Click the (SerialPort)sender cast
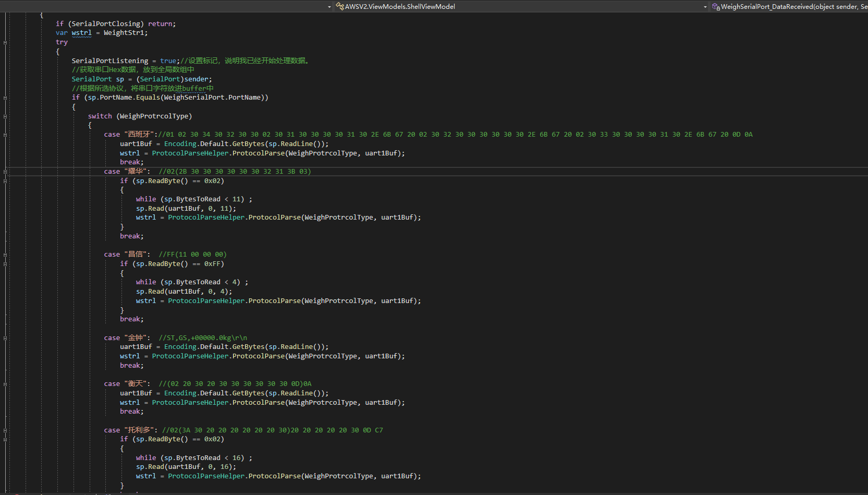The width and height of the screenshot is (868, 495). click(172, 79)
